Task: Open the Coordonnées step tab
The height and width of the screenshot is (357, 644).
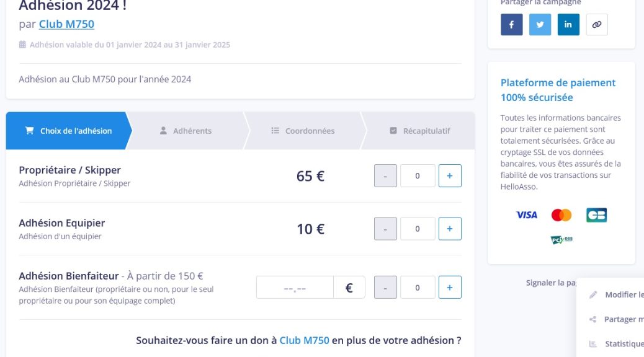Action: (303, 131)
